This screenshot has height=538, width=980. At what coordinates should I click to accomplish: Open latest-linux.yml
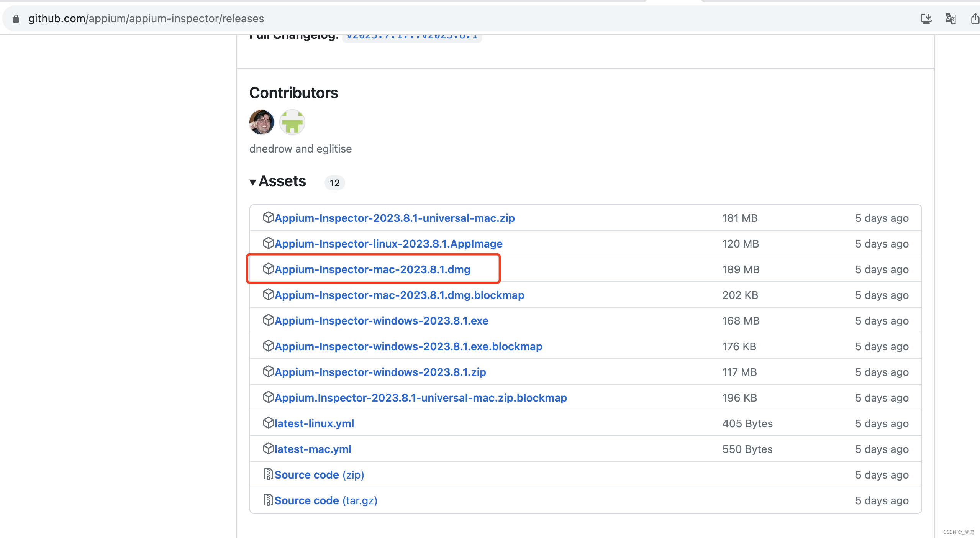[314, 423]
